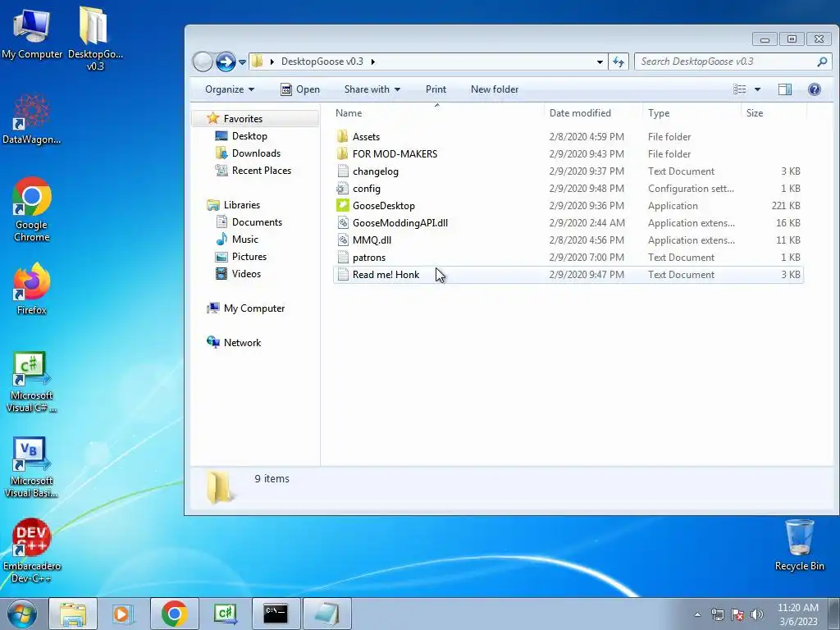Open the Music library
This screenshot has width=840, height=630.
244,239
